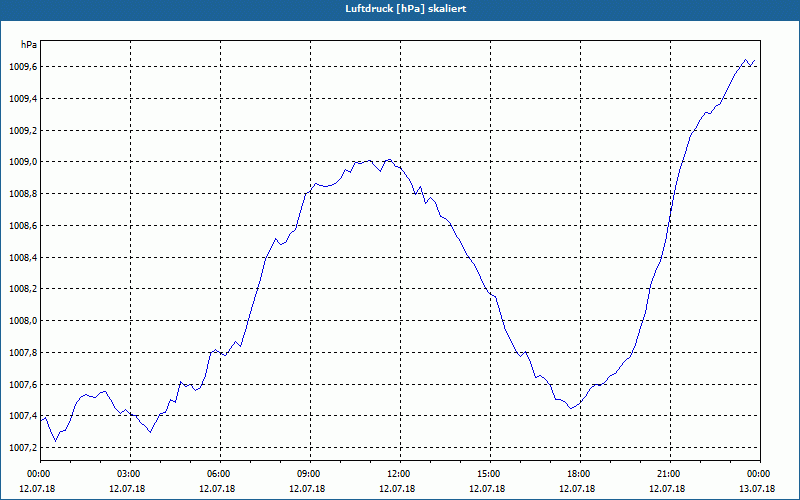Click the 15:00 time label
The width and height of the screenshot is (800, 500).
(490, 474)
